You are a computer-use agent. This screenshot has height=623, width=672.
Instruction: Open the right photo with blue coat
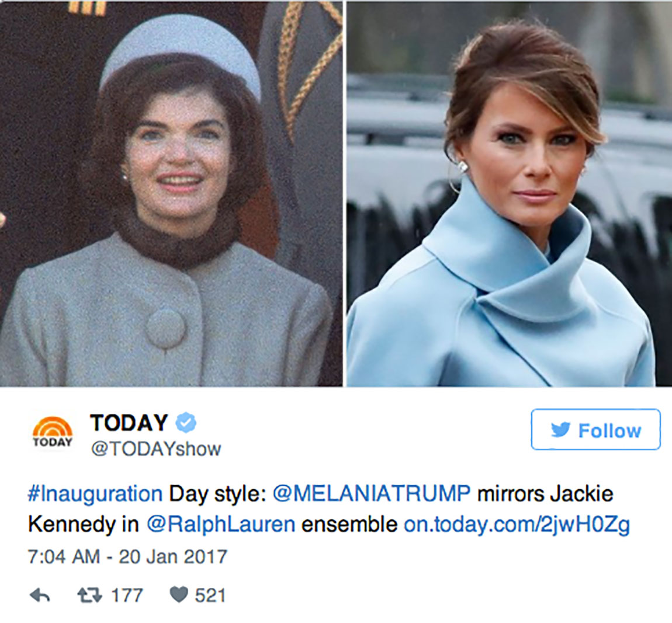tap(509, 193)
